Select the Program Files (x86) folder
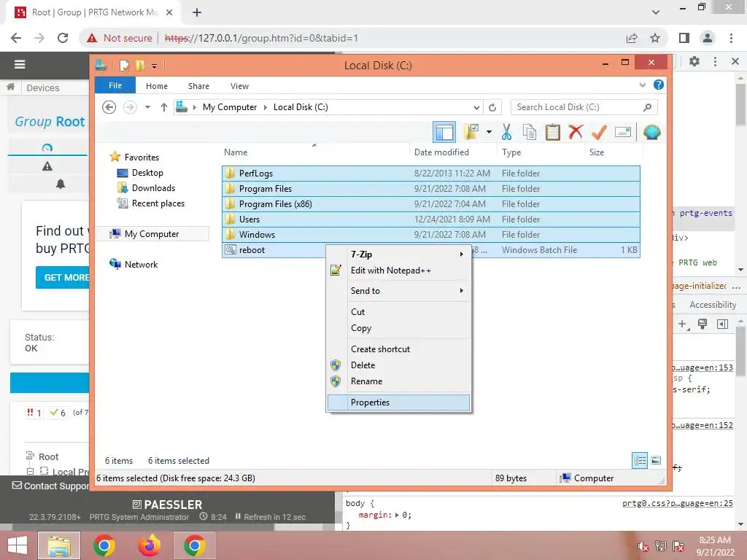 [x=430, y=204]
